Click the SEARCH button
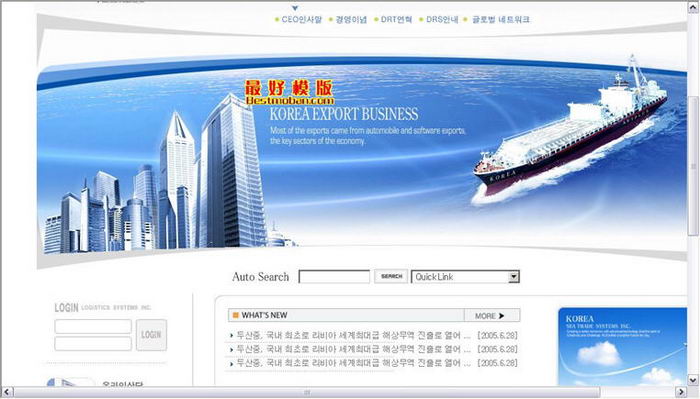 pyautogui.click(x=391, y=276)
